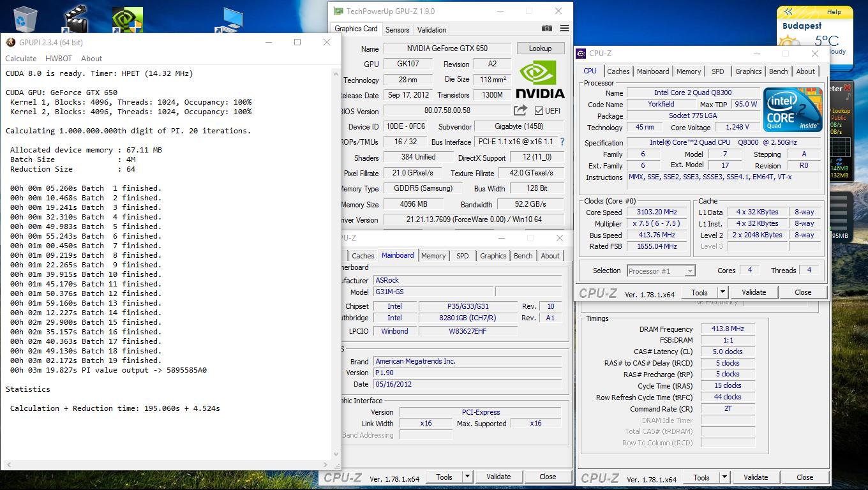Click Close in CPU-Z CPU window
Image resolution: width=868 pixels, height=490 pixels.
(x=803, y=292)
